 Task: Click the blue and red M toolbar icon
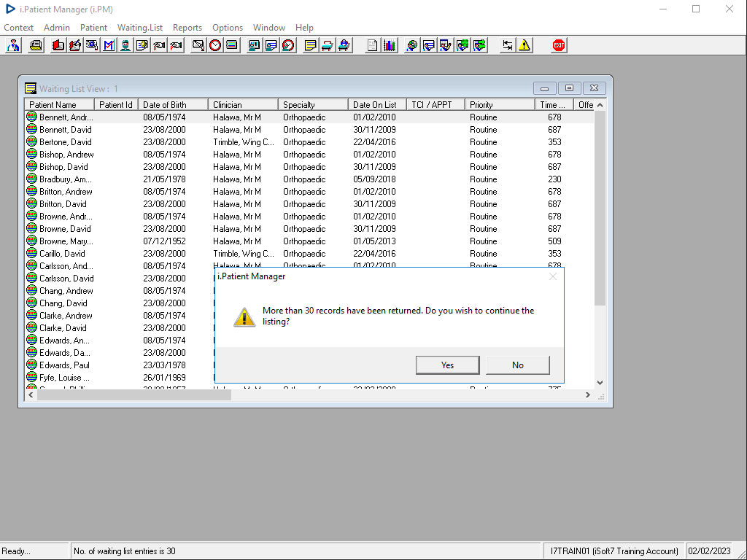tap(109, 45)
